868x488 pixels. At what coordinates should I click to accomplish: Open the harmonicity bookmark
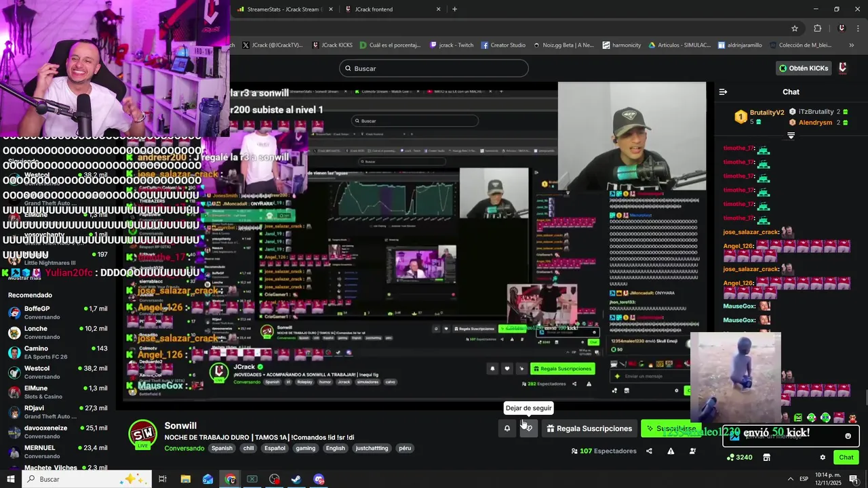(622, 45)
